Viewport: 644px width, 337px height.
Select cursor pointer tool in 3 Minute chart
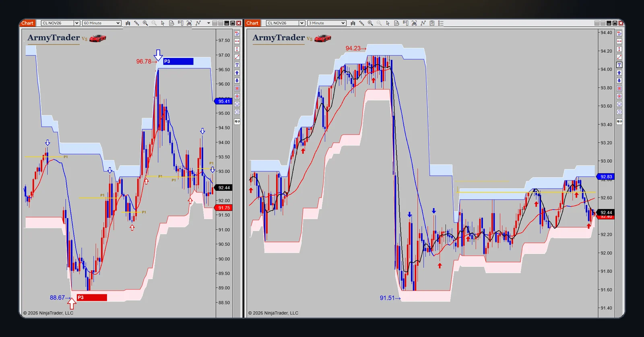[x=388, y=23]
